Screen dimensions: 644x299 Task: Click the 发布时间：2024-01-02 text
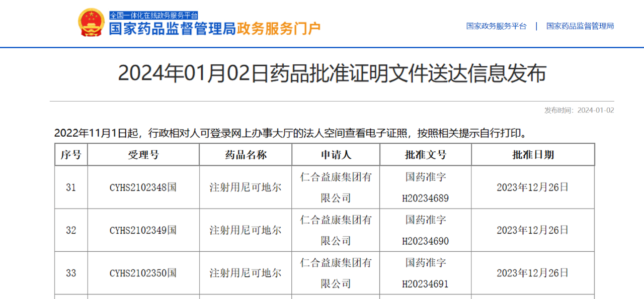click(x=579, y=110)
